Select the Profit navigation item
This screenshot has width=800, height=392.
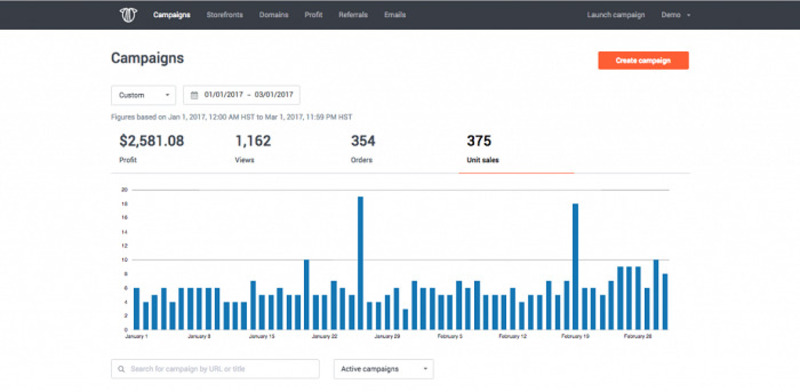coord(313,15)
